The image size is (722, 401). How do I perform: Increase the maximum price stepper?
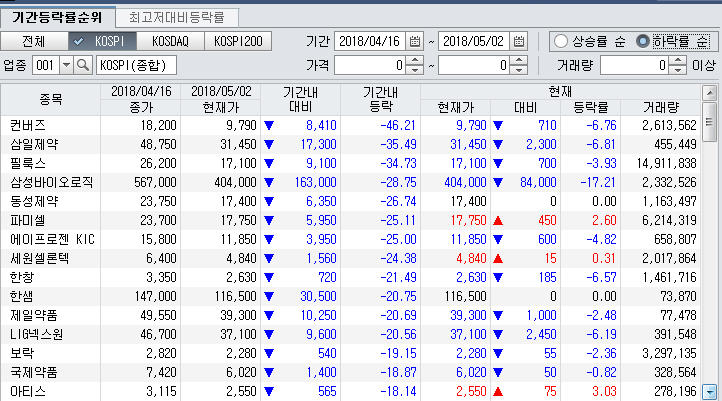click(x=518, y=60)
